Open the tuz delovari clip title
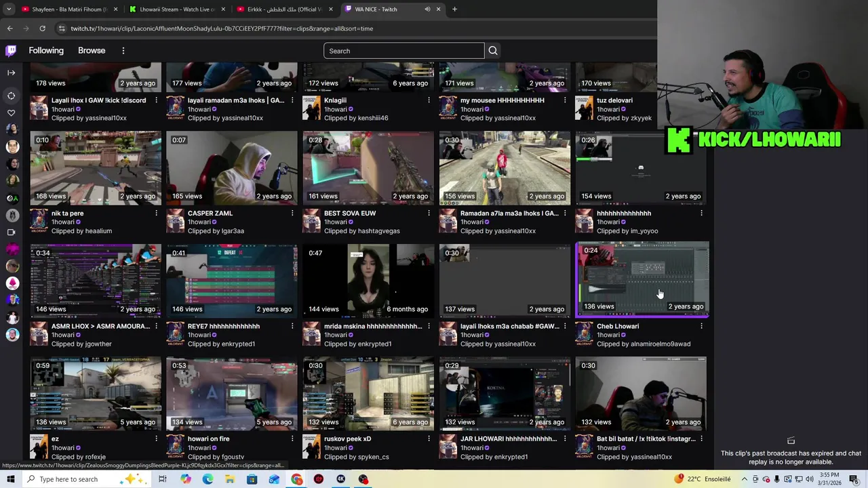868x488 pixels. tap(614, 100)
